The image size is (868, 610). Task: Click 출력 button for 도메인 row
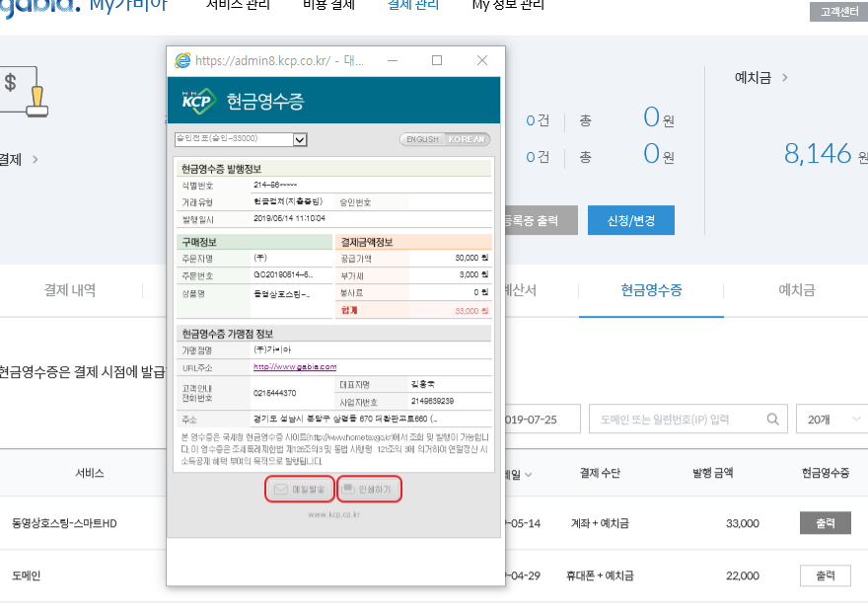pyautogui.click(x=825, y=575)
